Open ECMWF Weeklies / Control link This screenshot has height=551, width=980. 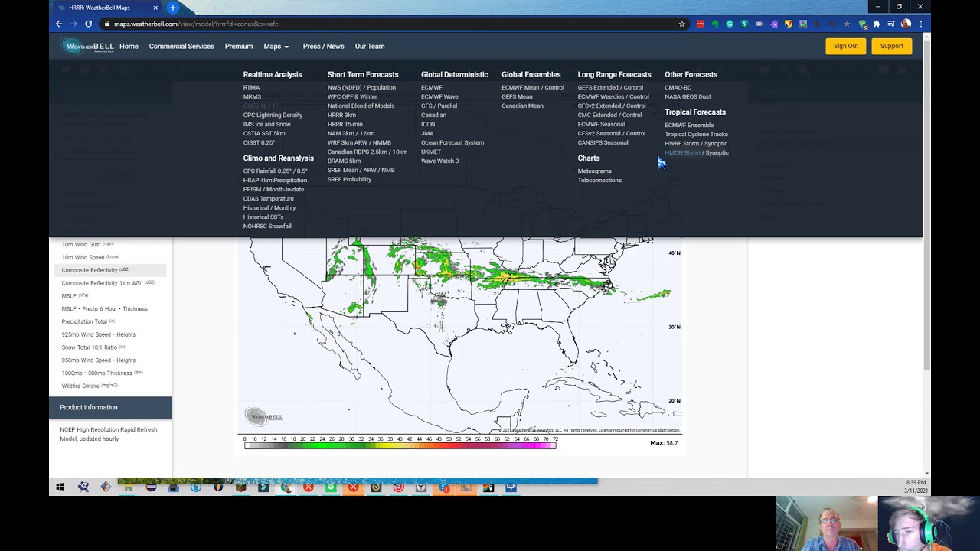tap(613, 96)
